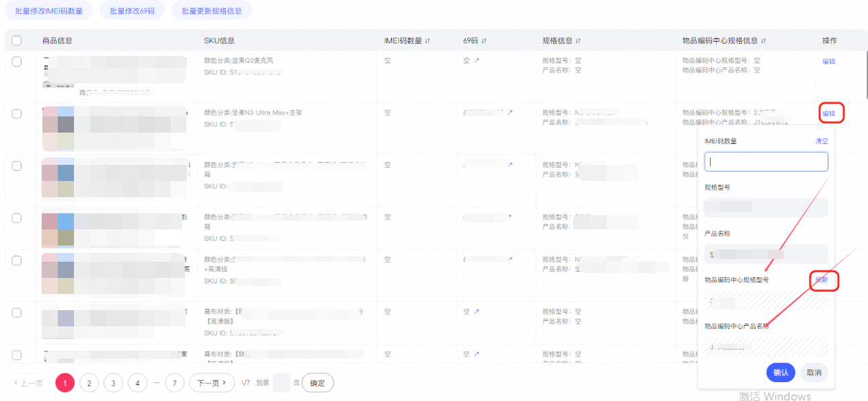Click the 操作 column header
This screenshot has width=868, height=401.
[830, 41]
